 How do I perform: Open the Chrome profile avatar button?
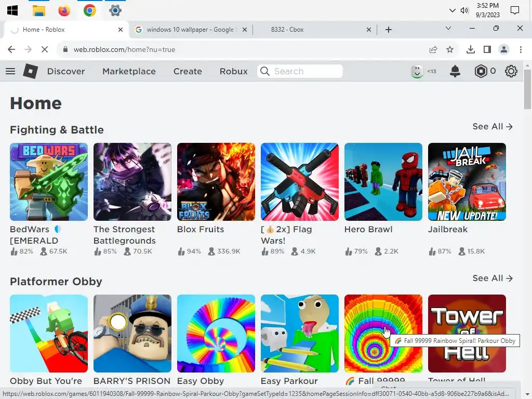point(504,49)
